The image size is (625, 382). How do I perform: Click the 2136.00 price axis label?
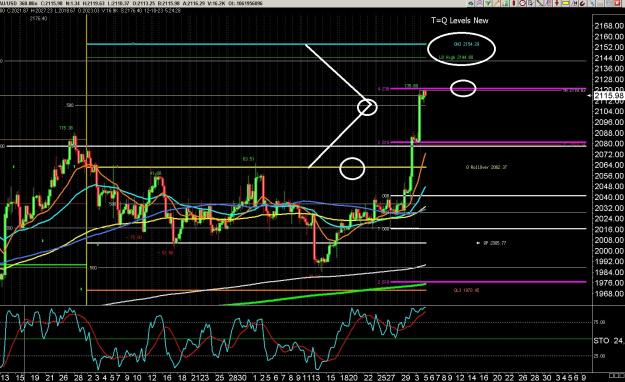[x=609, y=69]
